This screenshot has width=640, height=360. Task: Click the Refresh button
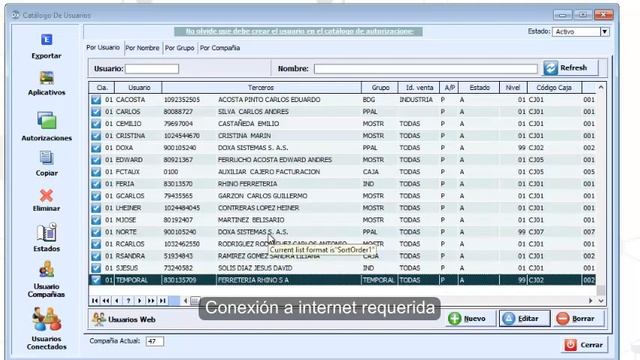click(571, 68)
